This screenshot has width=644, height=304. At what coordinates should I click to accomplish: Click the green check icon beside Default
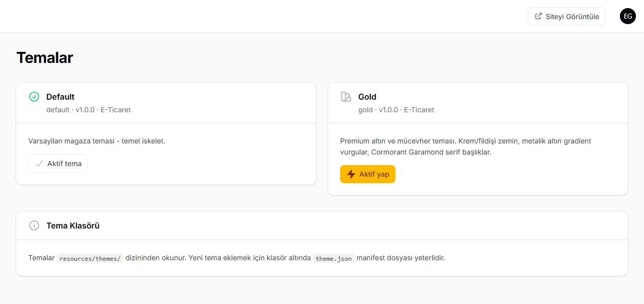click(34, 97)
